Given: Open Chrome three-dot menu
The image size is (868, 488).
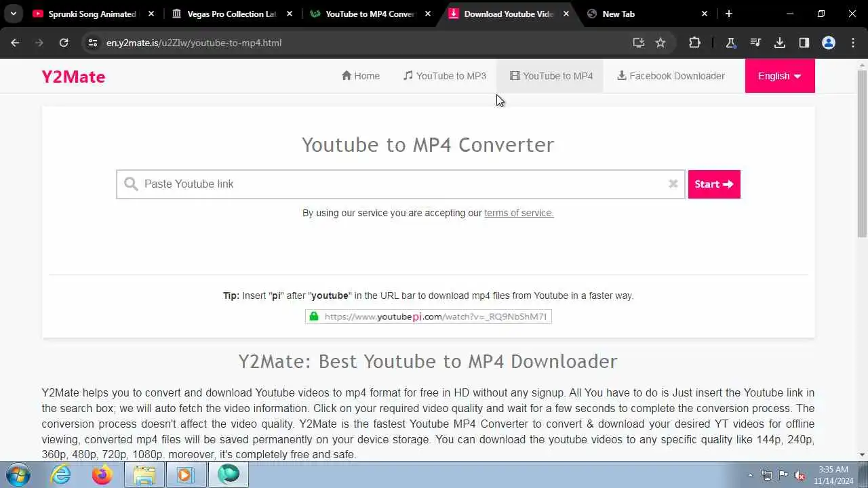Looking at the screenshot, I should tap(853, 43).
